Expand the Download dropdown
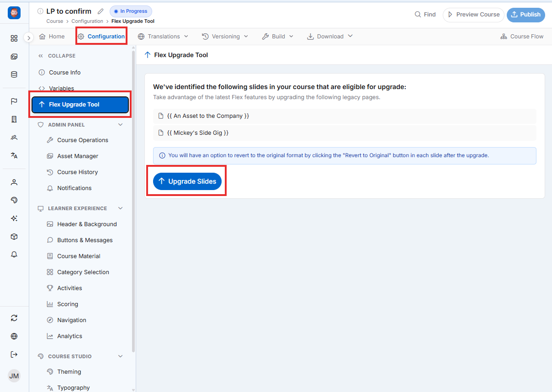 (x=330, y=37)
